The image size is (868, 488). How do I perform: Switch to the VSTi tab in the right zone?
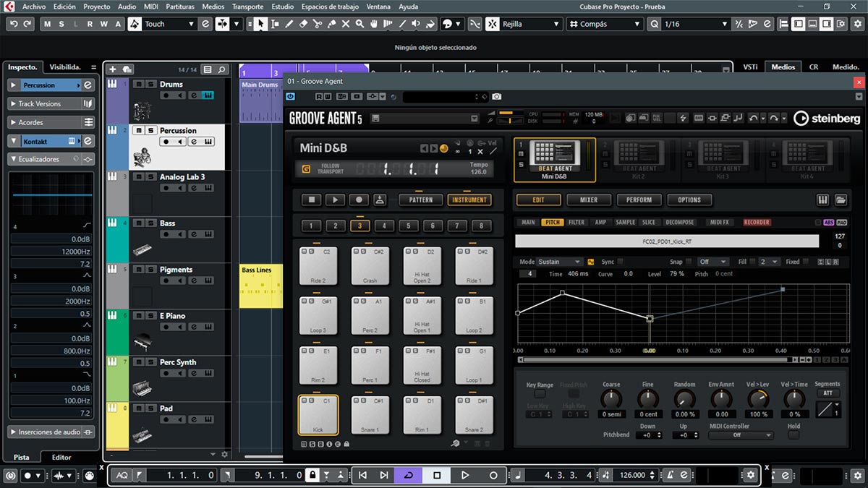pos(749,67)
